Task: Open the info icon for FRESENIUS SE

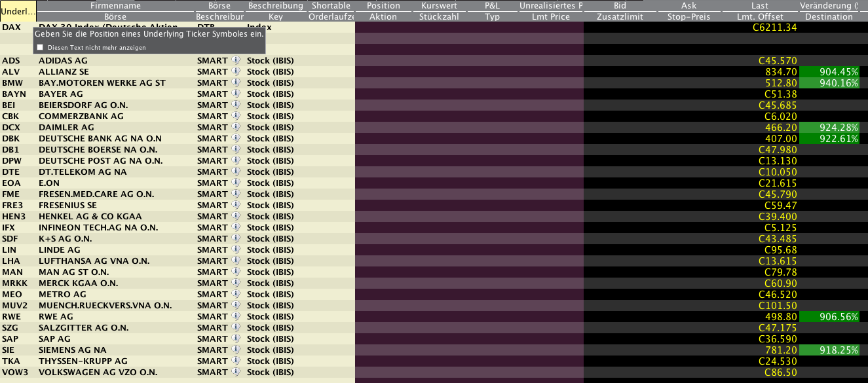Action: tap(236, 206)
